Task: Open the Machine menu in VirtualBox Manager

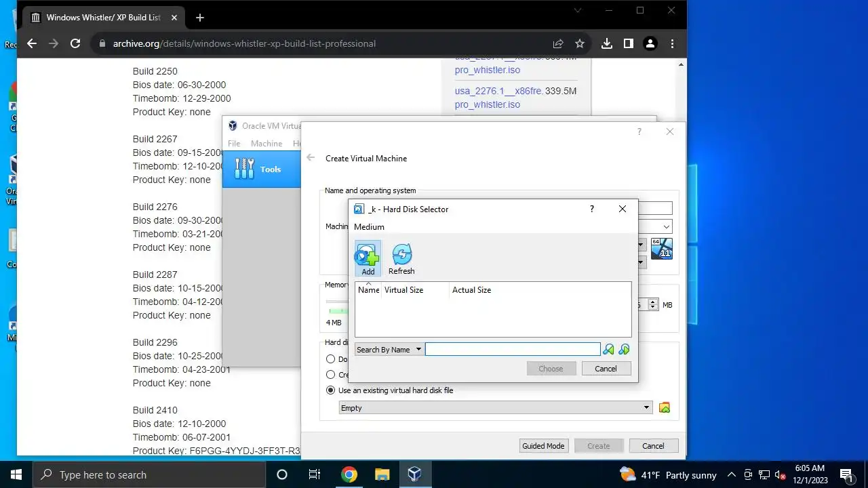Action: [x=267, y=144]
